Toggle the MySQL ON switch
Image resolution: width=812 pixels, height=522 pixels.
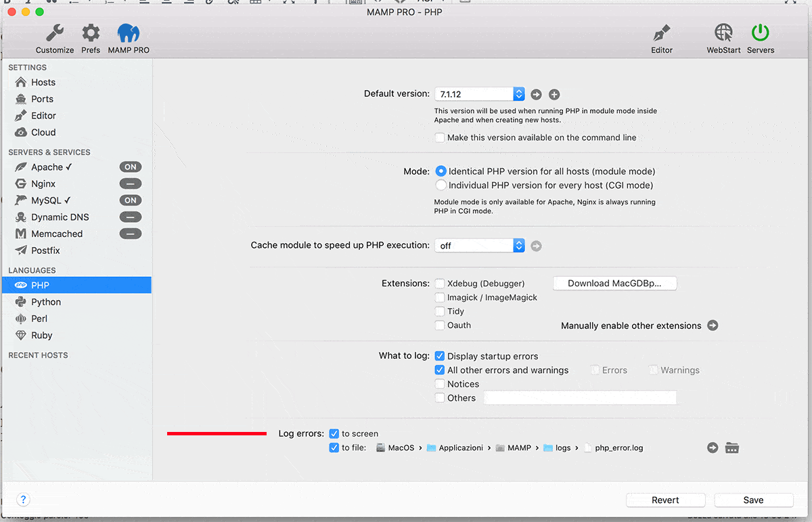click(x=131, y=200)
